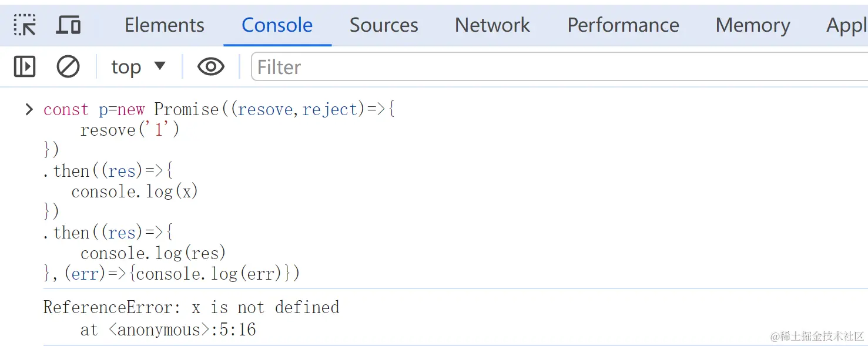
Task: Show the console sidebar panel
Action: click(x=25, y=67)
